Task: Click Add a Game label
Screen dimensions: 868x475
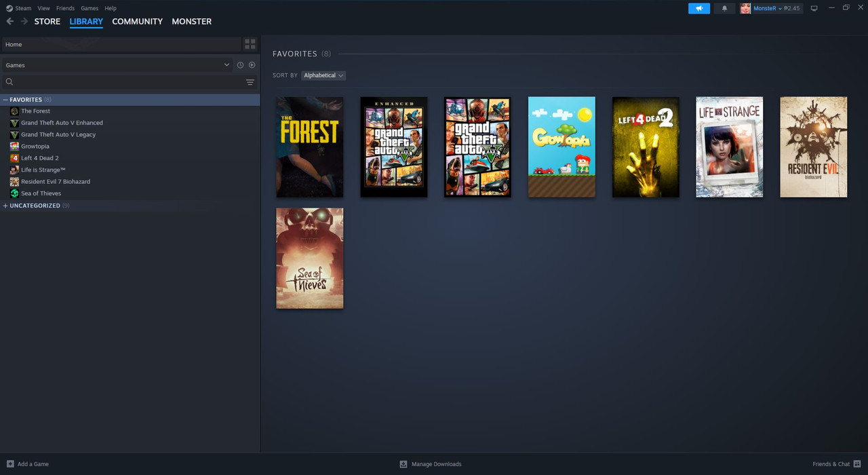Action: (x=33, y=464)
